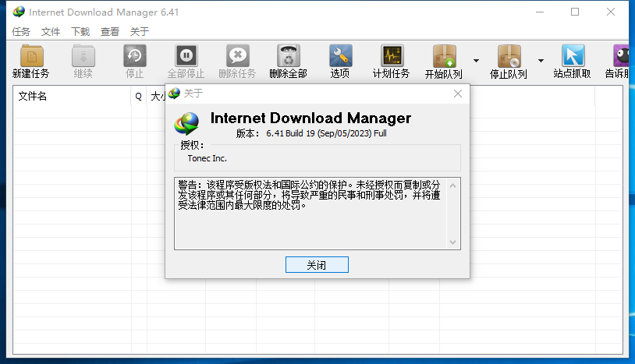Open the 计划任务 scheduler icon

point(392,56)
